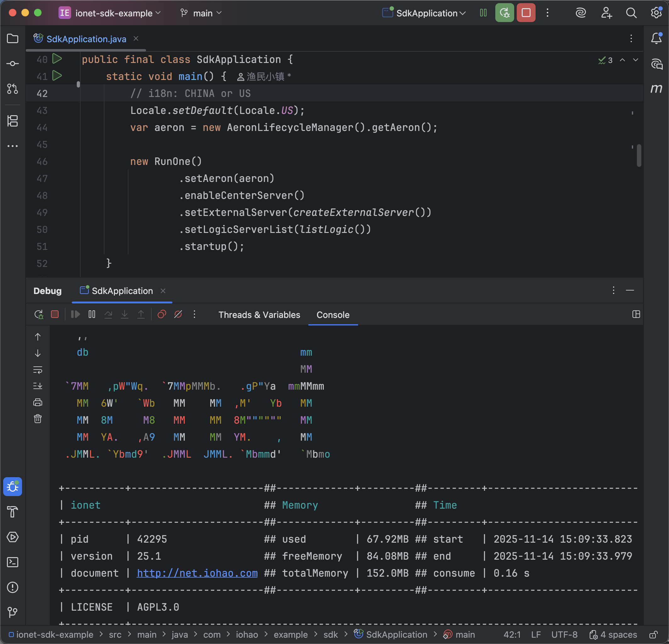Image resolution: width=669 pixels, height=644 pixels.
Task: Click the Rerun debug icon in toolbar
Action: pos(504,13)
